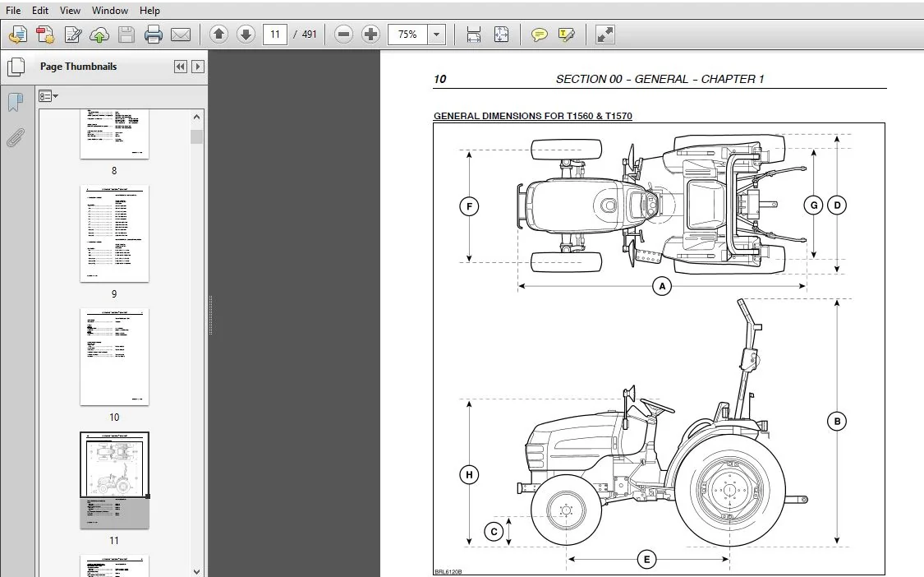Click the Page Thumbnails panel icon
This screenshot has height=577, width=924.
coord(16,67)
